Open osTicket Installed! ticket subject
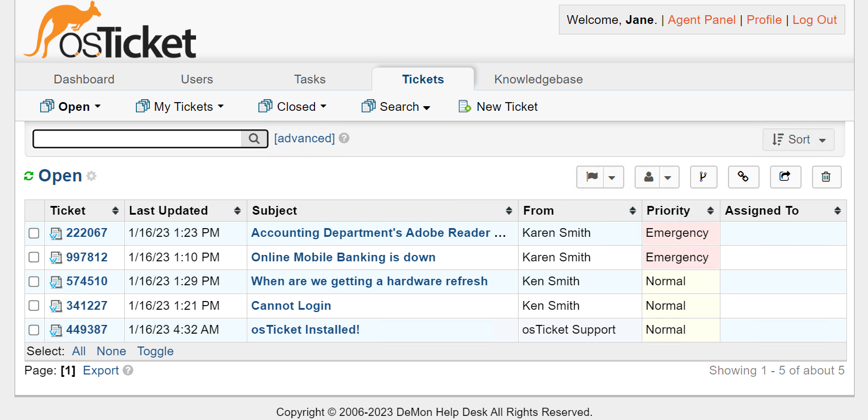Screen dimensions: 868x420 coord(306,330)
